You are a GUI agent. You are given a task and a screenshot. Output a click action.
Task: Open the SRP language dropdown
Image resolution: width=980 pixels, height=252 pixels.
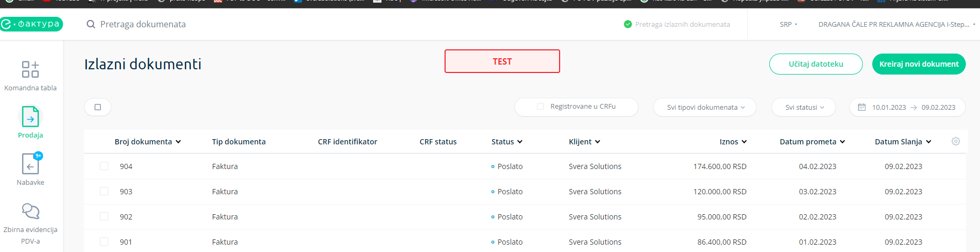pos(788,24)
